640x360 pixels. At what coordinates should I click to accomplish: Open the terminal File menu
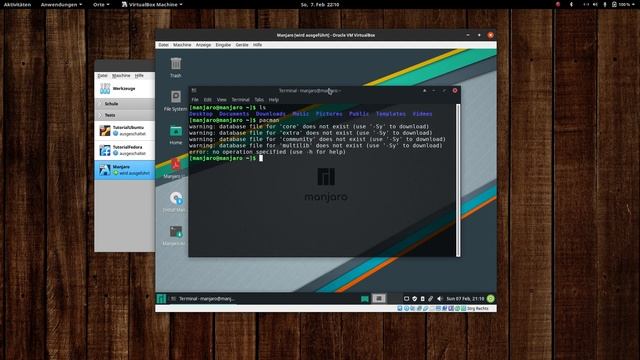tap(195, 100)
